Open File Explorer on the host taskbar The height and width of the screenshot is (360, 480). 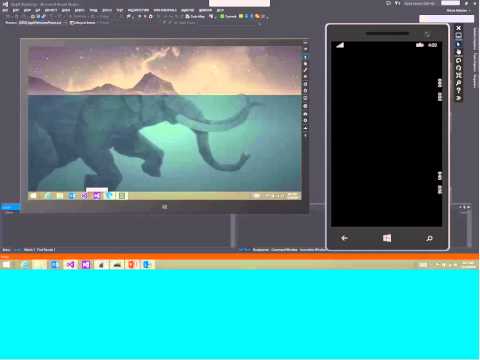[x=39, y=265]
